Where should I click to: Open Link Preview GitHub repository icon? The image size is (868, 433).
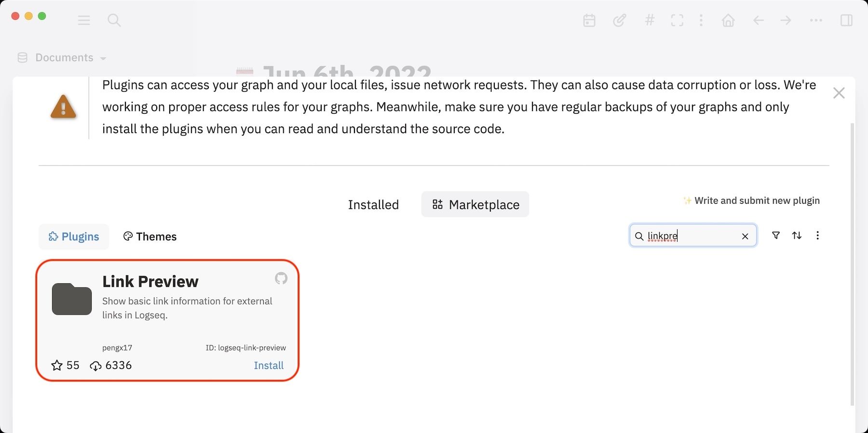click(x=281, y=278)
